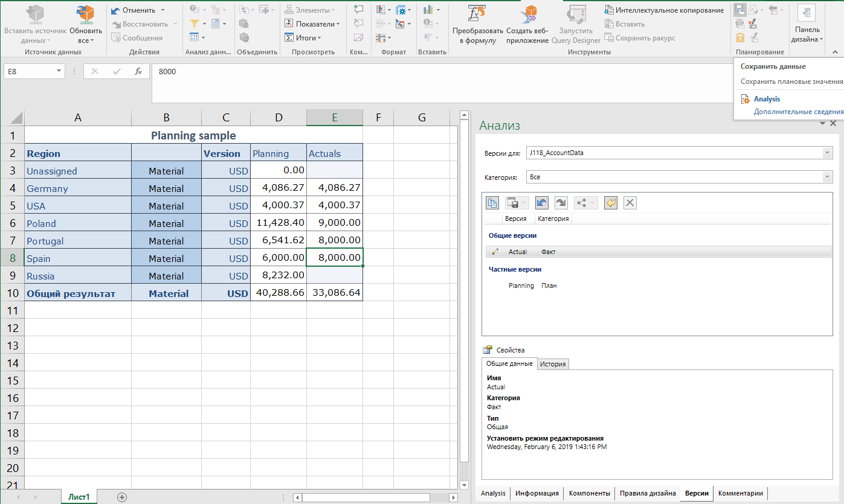Click the filter funnel icon in Анализ данных
844x504 pixels.
(x=194, y=24)
